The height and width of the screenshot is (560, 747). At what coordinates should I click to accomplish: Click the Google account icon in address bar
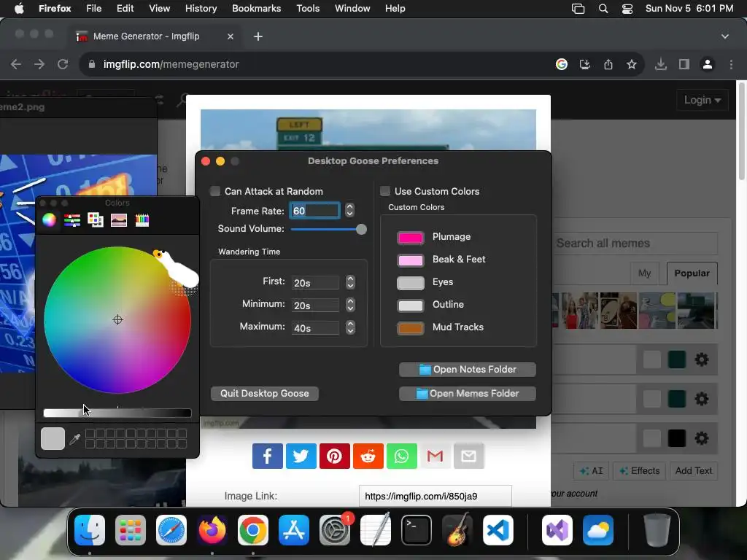(x=562, y=64)
